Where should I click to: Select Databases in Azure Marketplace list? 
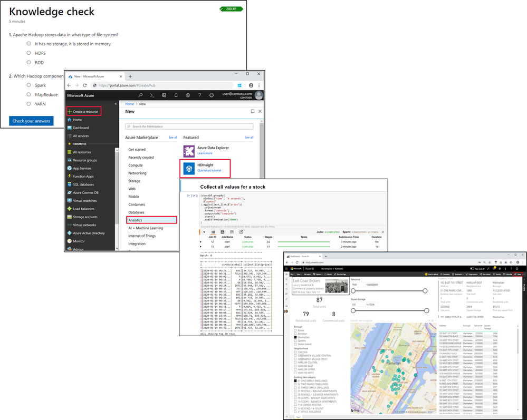[x=136, y=212]
